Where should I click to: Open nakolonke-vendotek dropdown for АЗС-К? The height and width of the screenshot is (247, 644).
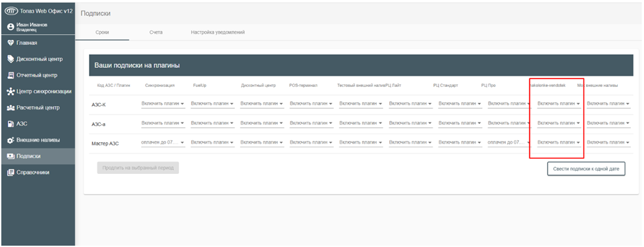[x=559, y=104]
